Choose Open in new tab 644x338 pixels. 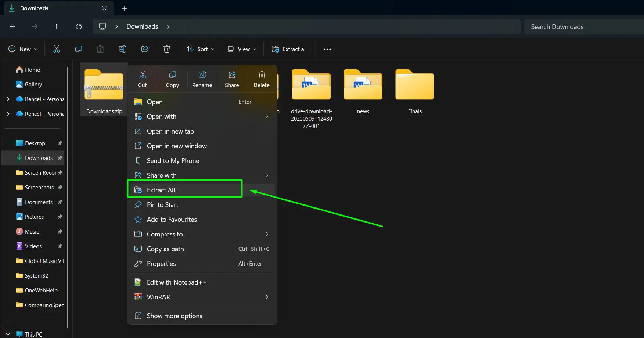pyautogui.click(x=170, y=131)
